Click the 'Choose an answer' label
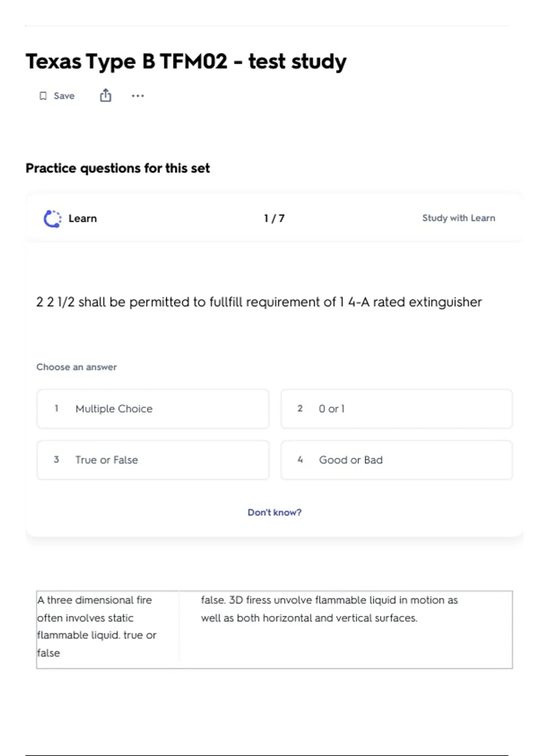534x756 pixels. (x=77, y=367)
